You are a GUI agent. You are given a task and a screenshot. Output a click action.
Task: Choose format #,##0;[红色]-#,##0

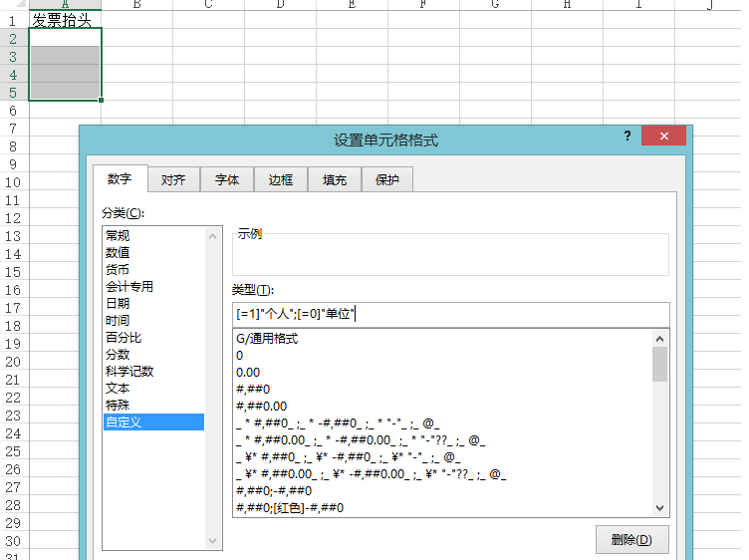tap(442, 508)
